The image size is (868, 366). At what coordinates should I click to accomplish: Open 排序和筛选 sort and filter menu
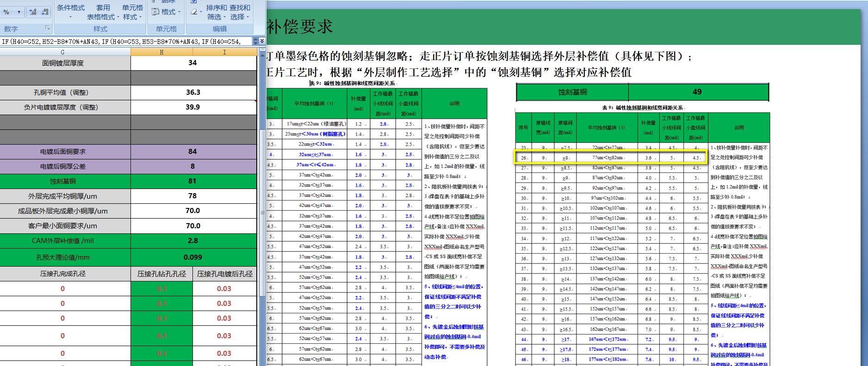click(217, 12)
